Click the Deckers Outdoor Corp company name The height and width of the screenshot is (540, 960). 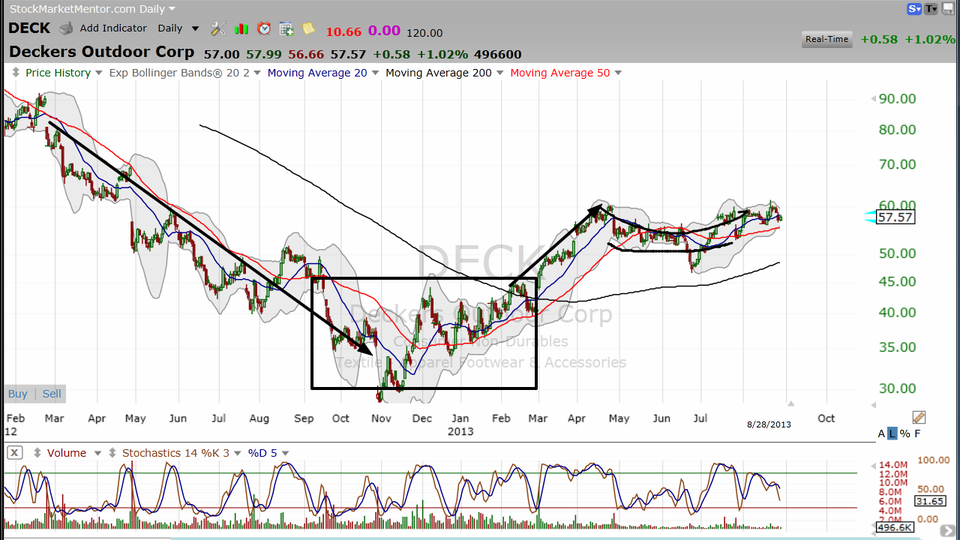[x=102, y=52]
